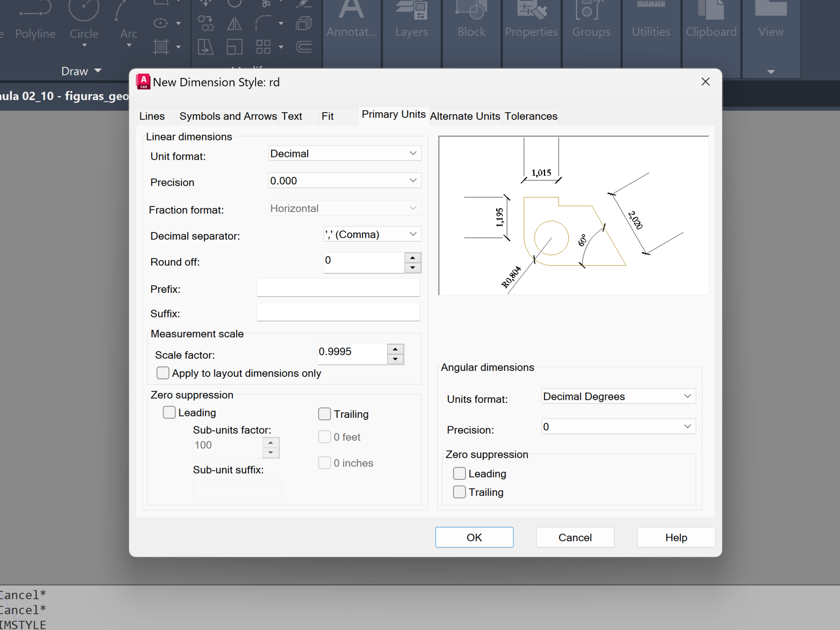Click the Mirror tool icon
This screenshot has width=840, height=630.
coord(234,24)
